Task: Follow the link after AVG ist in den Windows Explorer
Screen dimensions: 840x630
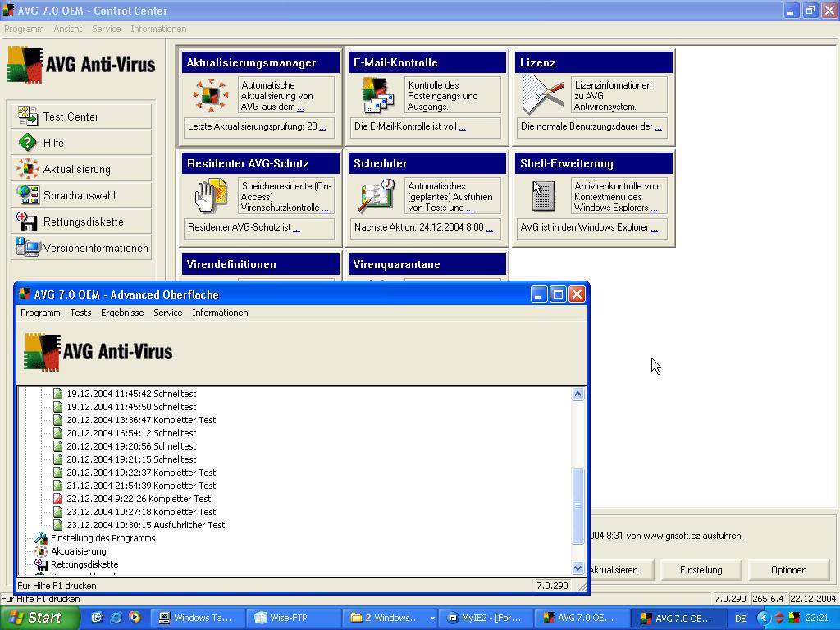Action: 654,228
